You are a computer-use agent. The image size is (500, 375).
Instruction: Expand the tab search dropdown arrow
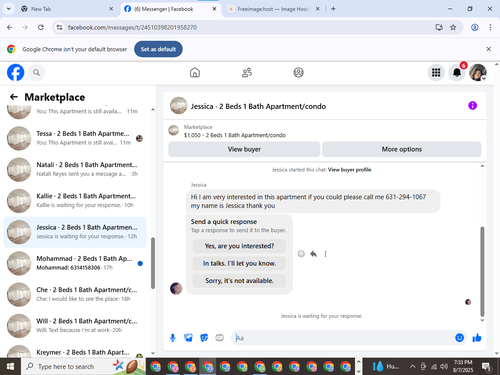(x=9, y=9)
